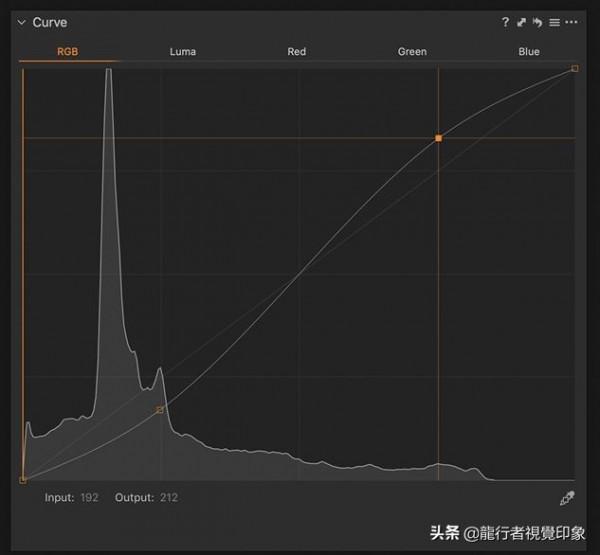The height and width of the screenshot is (555, 600).
Task: Switch to the Luma curve tab
Action: [183, 52]
